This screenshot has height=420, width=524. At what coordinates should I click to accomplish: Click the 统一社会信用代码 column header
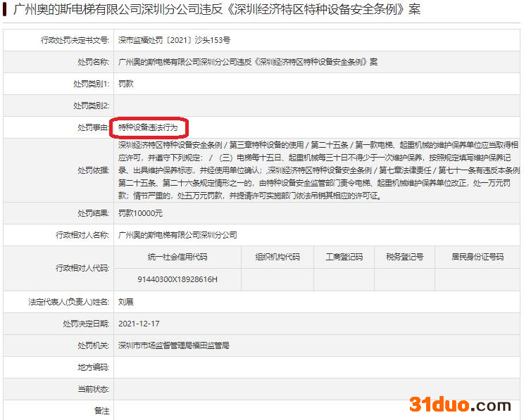pos(177,257)
